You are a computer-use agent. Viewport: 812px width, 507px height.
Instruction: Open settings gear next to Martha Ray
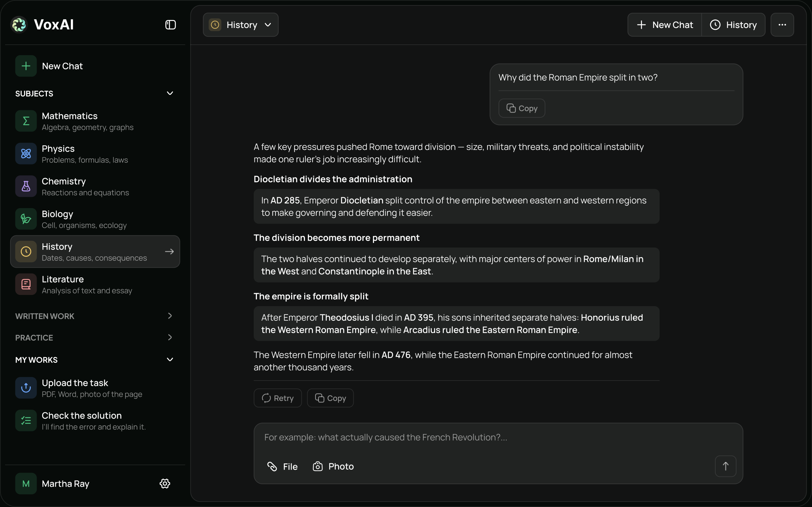pos(165,483)
